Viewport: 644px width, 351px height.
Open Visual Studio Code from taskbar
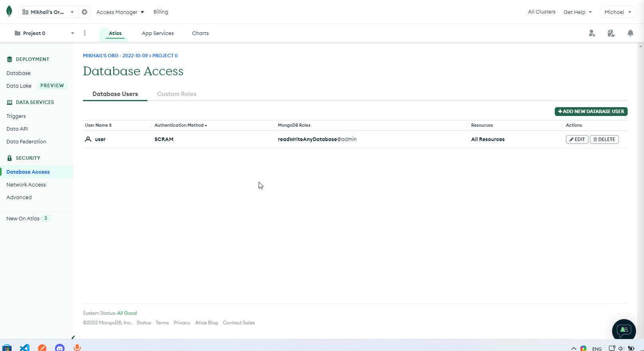(x=25, y=347)
